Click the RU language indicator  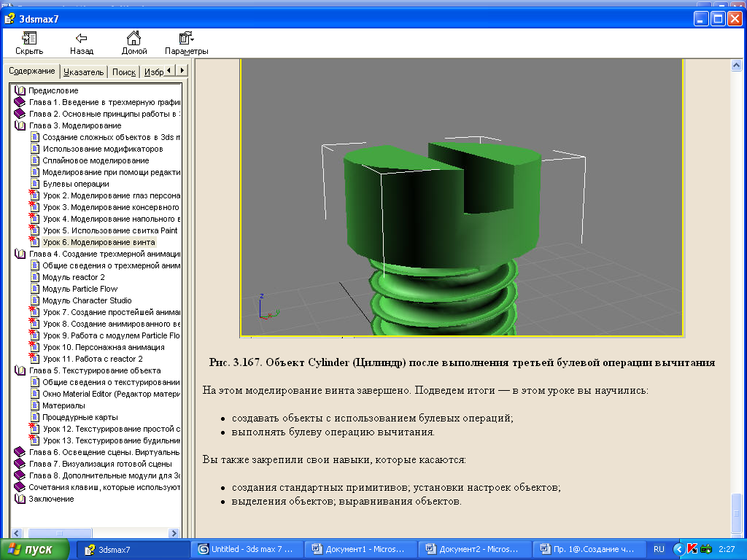[x=659, y=549]
